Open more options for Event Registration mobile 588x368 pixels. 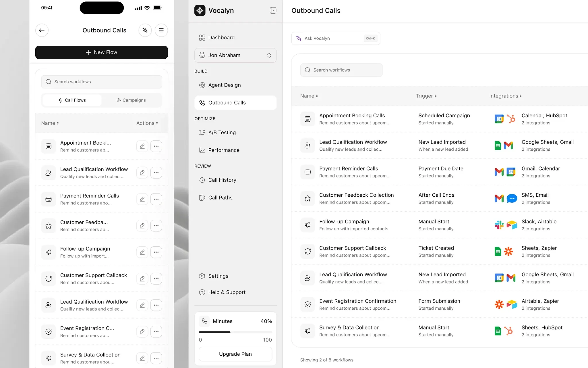156,331
